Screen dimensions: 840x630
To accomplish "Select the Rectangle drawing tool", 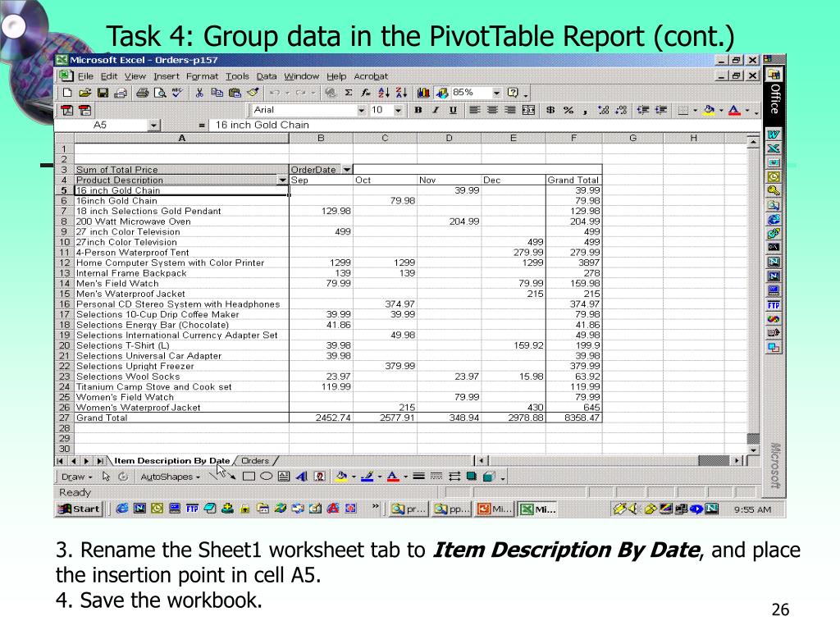I will (x=249, y=477).
